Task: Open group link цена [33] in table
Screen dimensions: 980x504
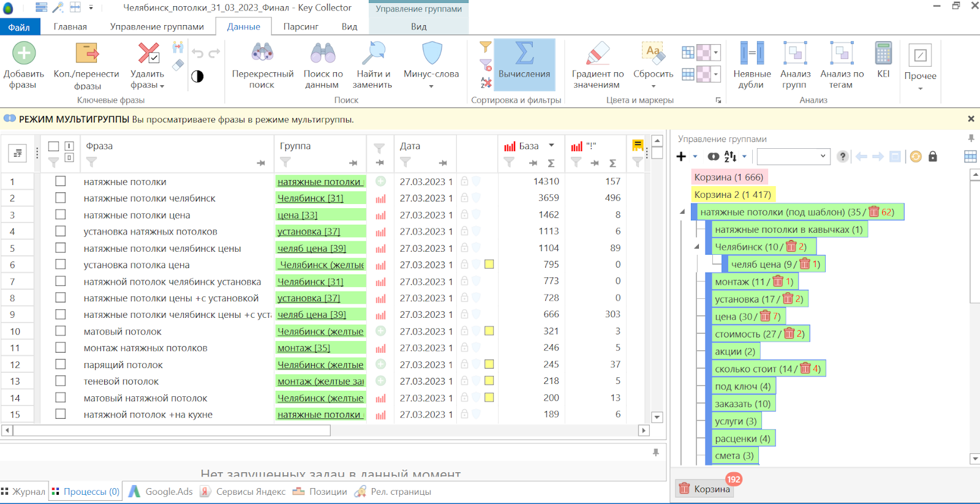Action: [297, 215]
